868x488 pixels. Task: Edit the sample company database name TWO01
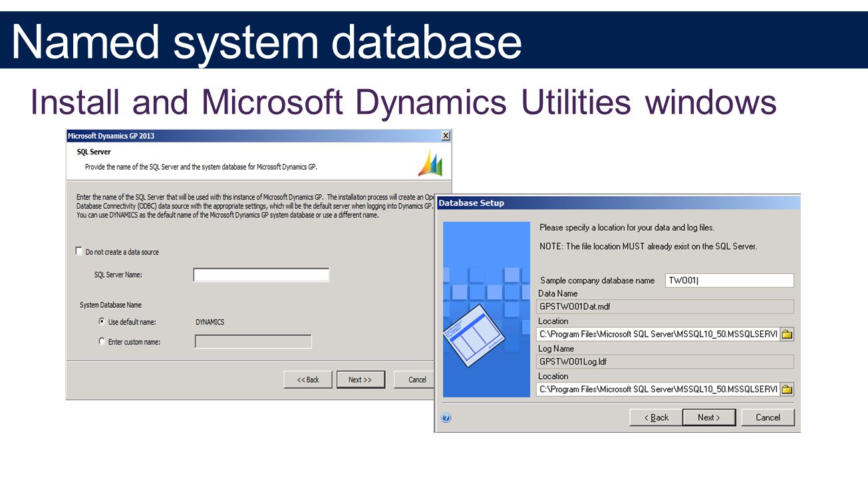[730, 281]
